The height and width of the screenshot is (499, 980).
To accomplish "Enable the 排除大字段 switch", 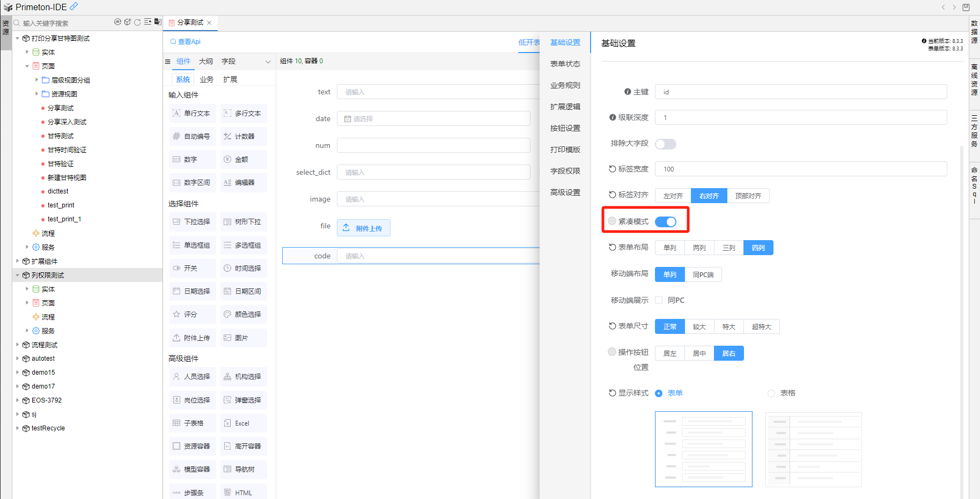I will click(x=666, y=144).
